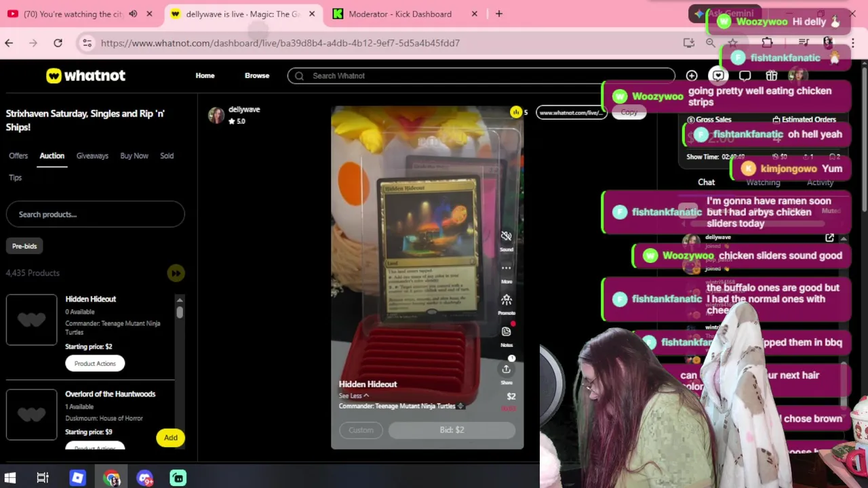View site information icon in address bar
Image resolution: width=868 pixels, height=488 pixels.
tap(87, 43)
